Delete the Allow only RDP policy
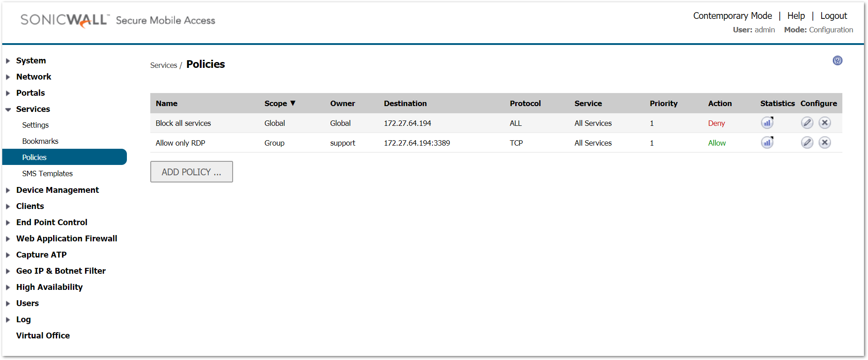This screenshot has width=868, height=360. [x=825, y=142]
